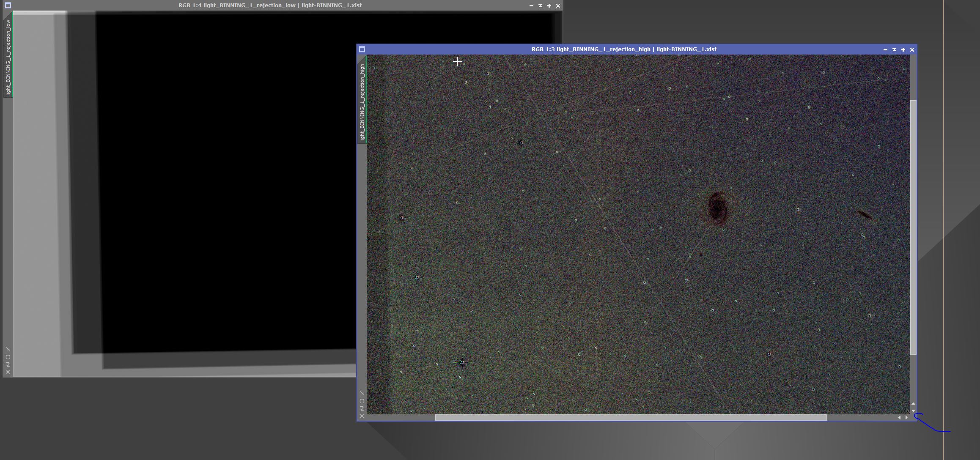The image size is (980, 460).
Task: Open the window menu icon of rejection_low window
Action: [8, 5]
